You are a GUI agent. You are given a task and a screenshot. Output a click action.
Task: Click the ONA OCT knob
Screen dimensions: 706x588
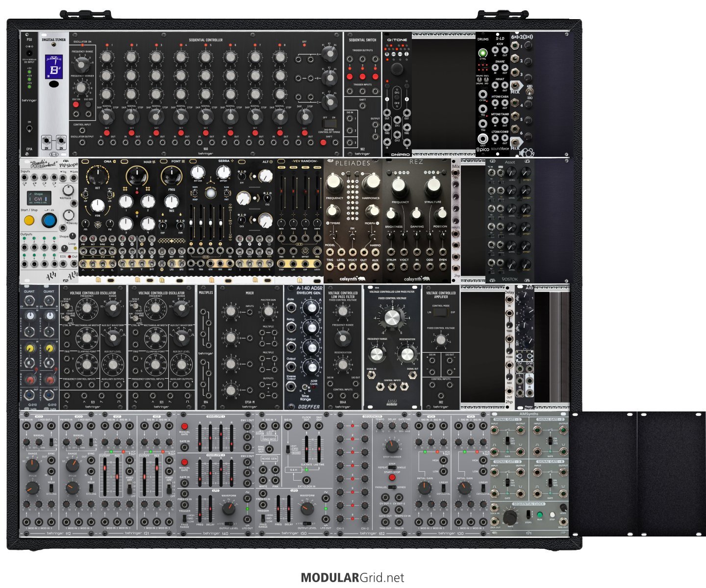(98, 177)
